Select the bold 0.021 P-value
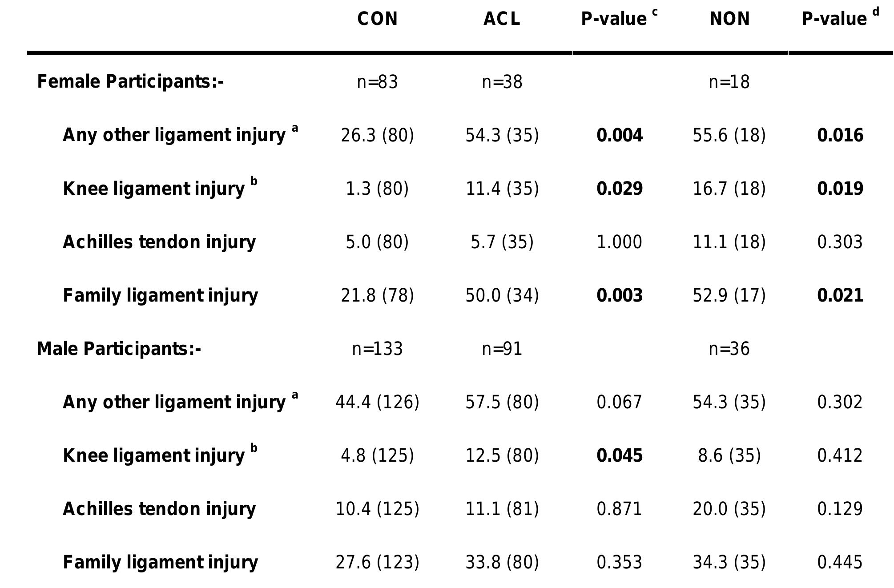Image resolution: width=894 pixels, height=588 pixels. click(x=840, y=296)
